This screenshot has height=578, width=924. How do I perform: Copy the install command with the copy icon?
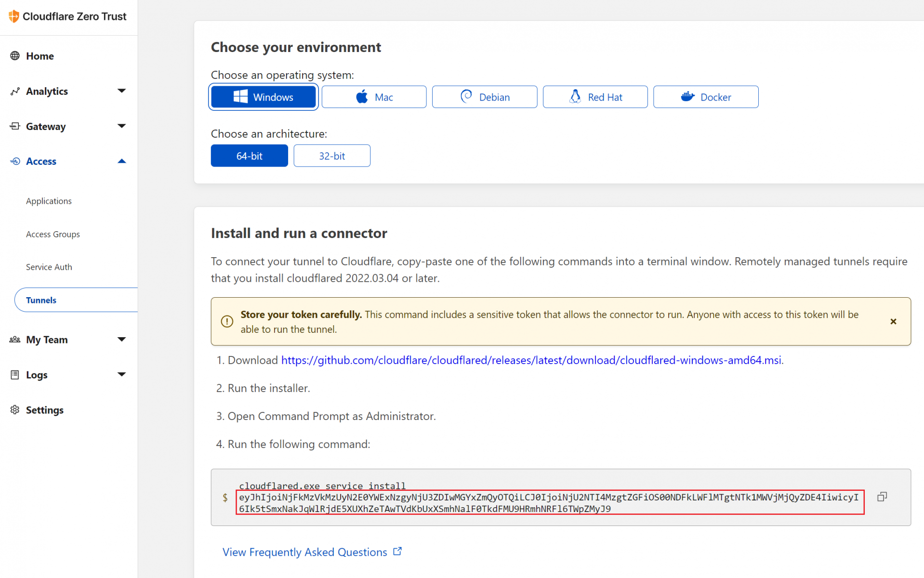882,497
